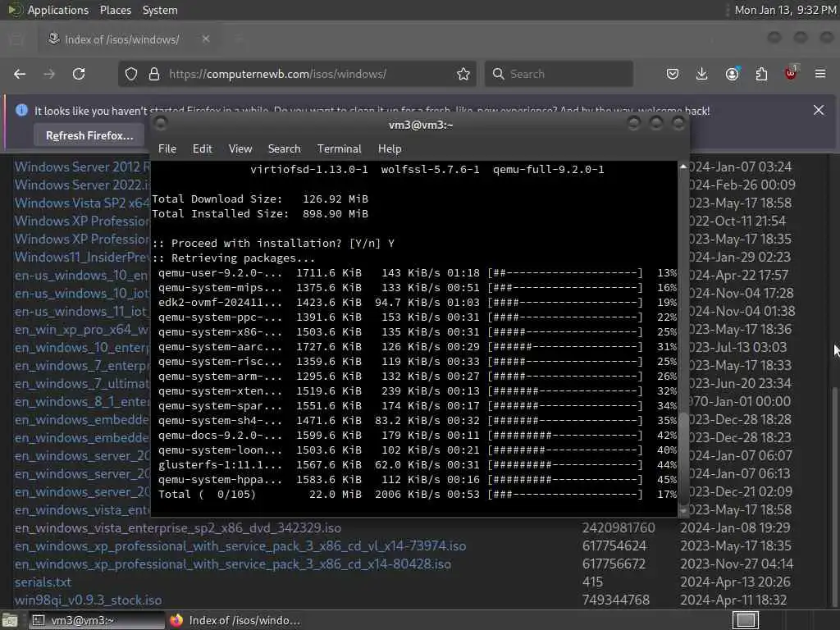
Task: Open the Windows Vista SP2 x64 link
Action: click(x=83, y=203)
